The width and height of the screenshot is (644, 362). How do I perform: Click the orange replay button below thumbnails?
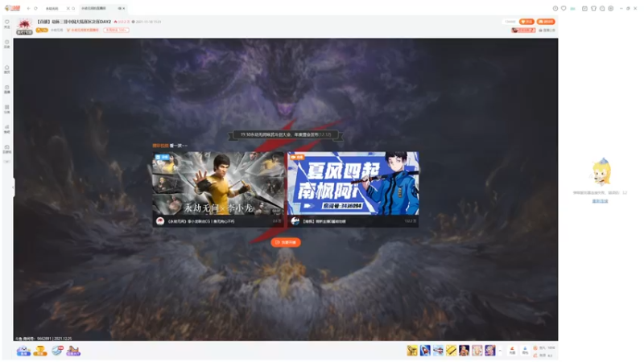[x=286, y=242]
